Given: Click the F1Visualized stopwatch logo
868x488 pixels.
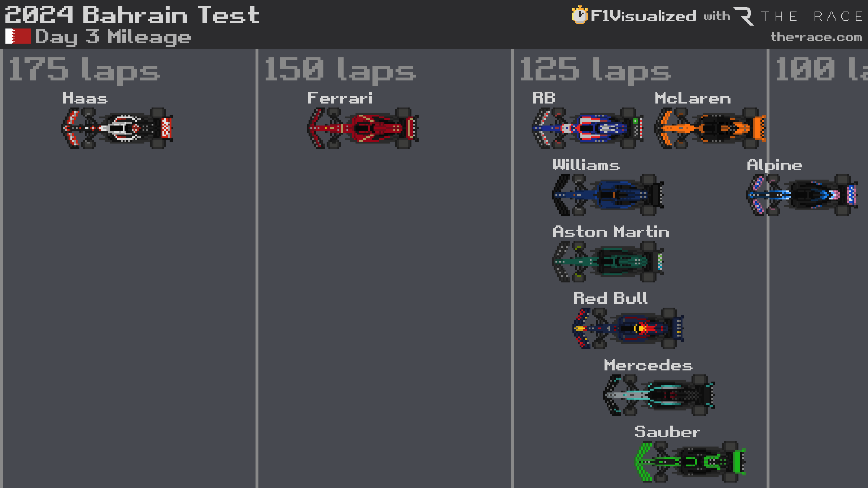Looking at the screenshot, I should (580, 15).
